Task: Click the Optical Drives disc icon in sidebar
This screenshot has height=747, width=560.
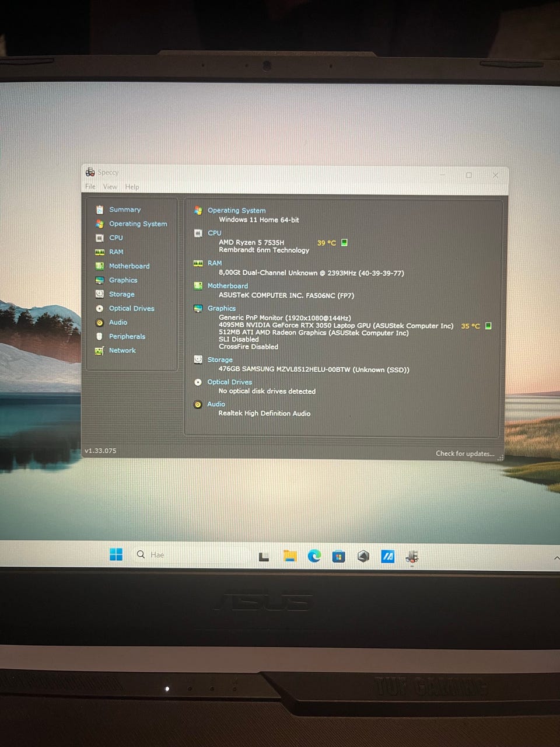Action: tap(100, 308)
